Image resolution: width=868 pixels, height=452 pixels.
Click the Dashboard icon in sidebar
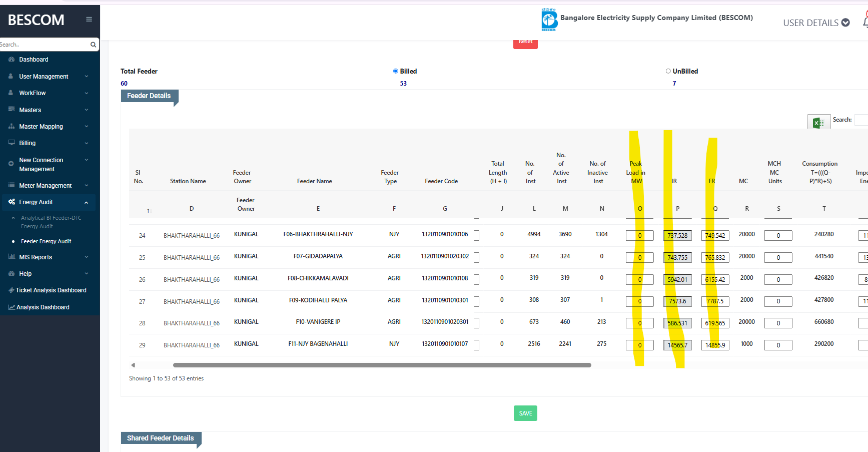click(x=12, y=59)
